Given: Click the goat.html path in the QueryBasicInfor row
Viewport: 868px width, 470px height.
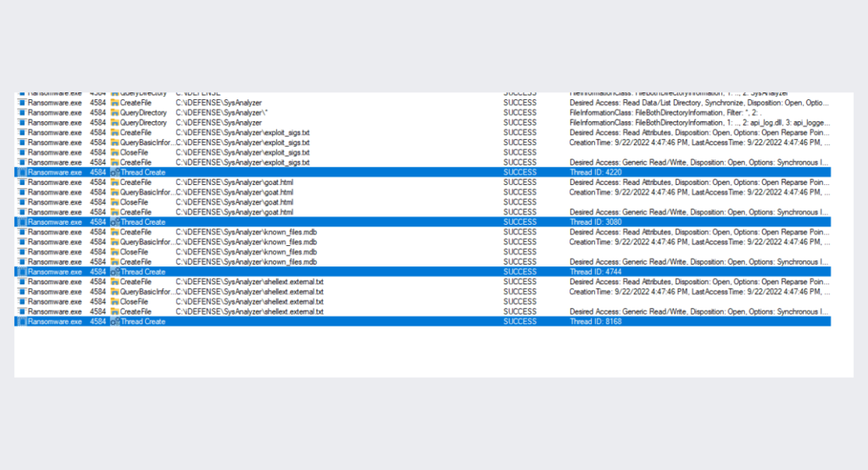Looking at the screenshot, I should click(x=234, y=193).
